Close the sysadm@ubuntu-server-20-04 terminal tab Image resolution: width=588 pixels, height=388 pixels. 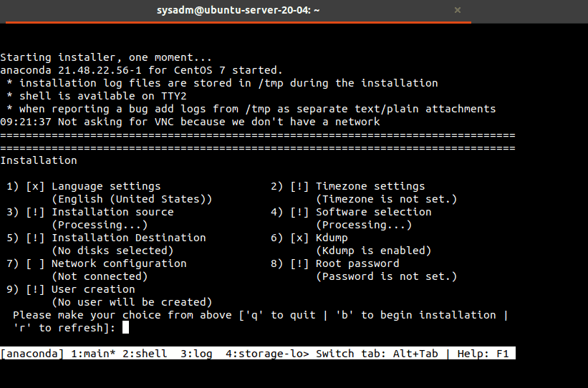point(458,10)
